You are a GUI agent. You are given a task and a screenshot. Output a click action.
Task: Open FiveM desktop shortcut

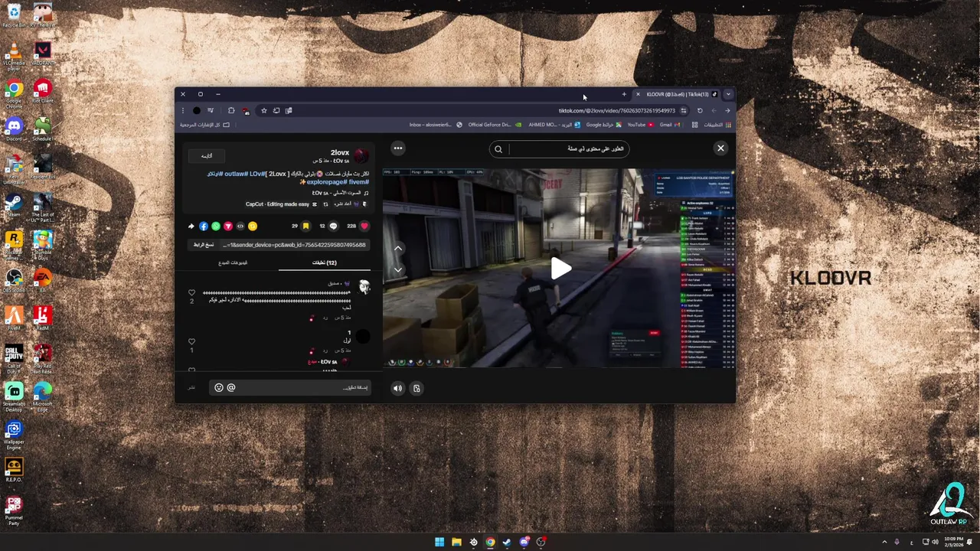pyautogui.click(x=14, y=318)
